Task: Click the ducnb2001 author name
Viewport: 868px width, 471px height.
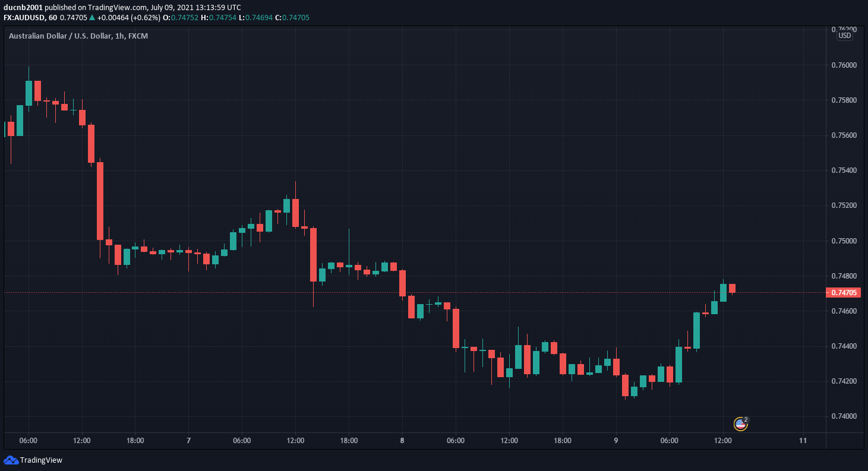Action: [x=23, y=7]
